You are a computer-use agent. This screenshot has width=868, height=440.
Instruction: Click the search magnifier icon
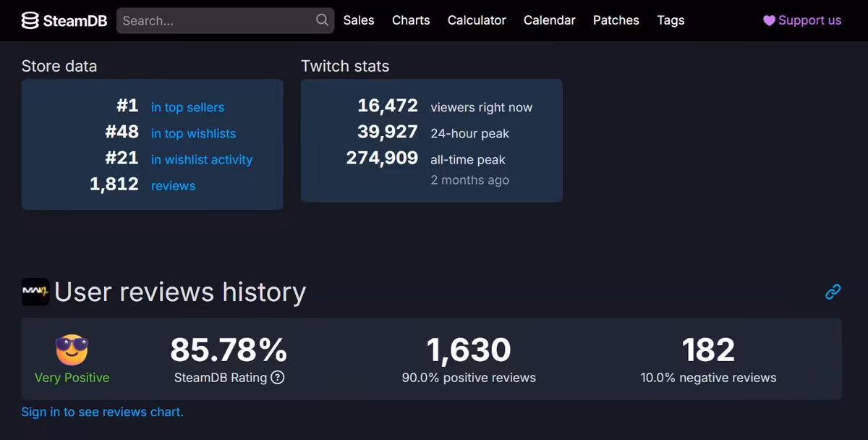322,20
